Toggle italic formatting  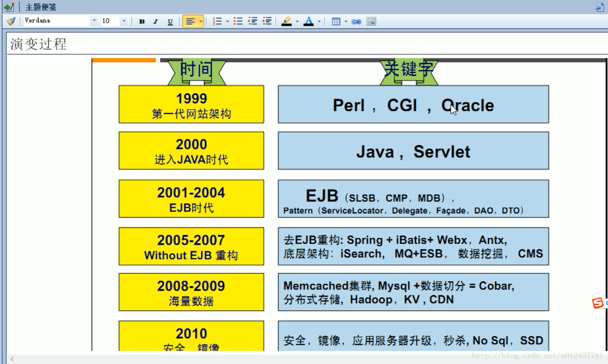click(155, 21)
